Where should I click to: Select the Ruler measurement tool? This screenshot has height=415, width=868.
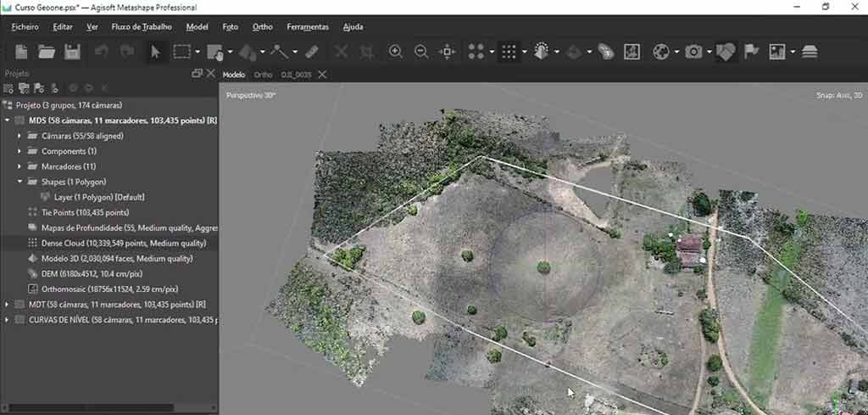coord(311,52)
